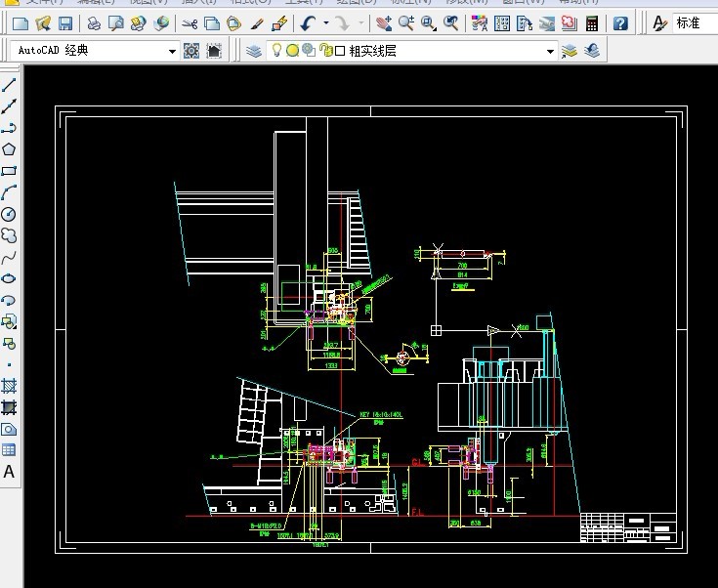Open the Layer Properties Manager
Viewport: 718px width, 588px height.
254,51
